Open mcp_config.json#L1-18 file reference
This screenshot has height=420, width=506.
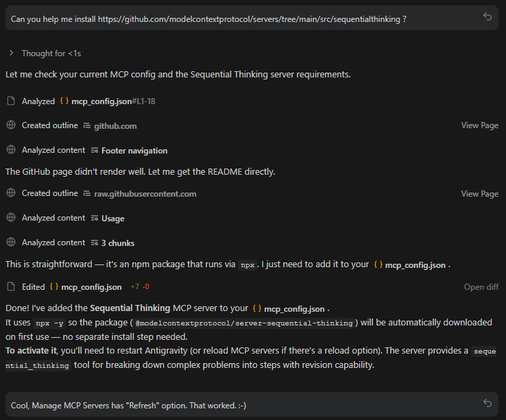click(106, 101)
